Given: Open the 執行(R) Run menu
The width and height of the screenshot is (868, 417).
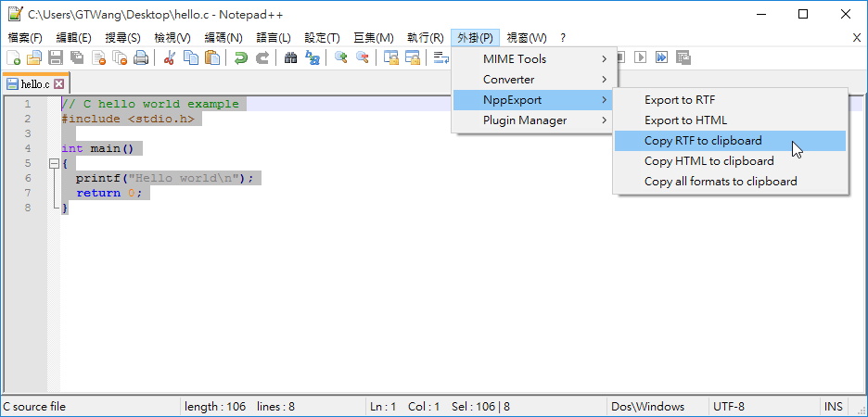Looking at the screenshot, I should tap(425, 38).
